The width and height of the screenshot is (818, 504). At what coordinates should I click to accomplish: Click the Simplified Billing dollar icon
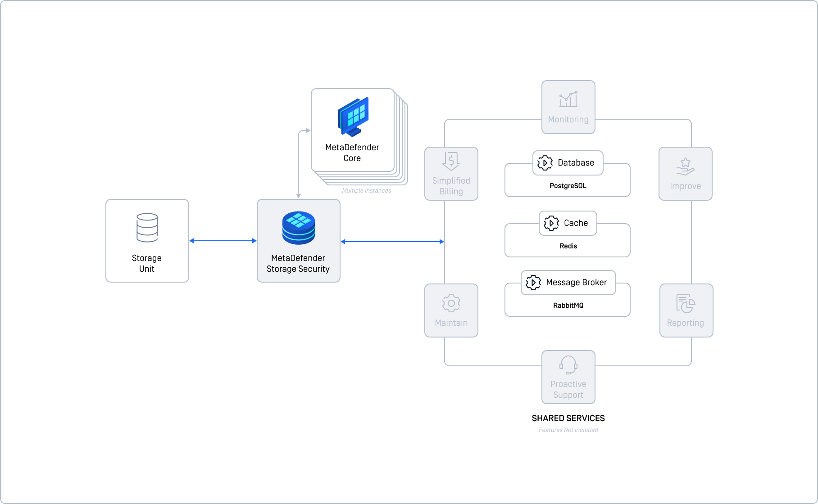[451, 161]
